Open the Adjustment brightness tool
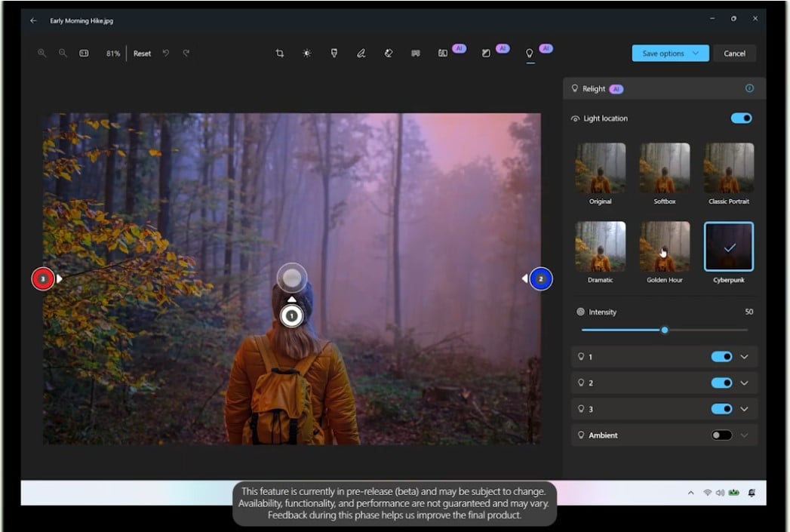The image size is (790, 532). point(306,53)
